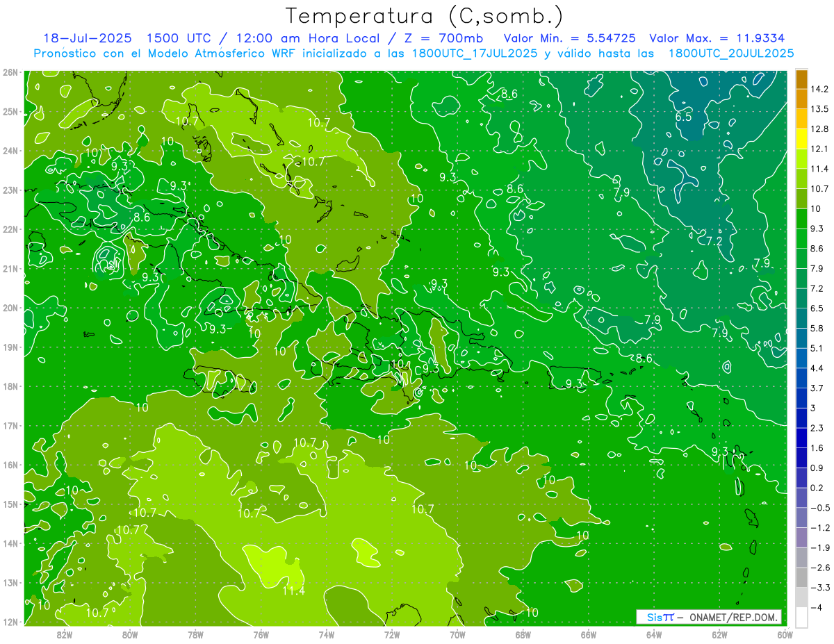This screenshot has height=644, width=834.
Task: Click the topmost dark orange legend swatch
Action: tap(801, 79)
